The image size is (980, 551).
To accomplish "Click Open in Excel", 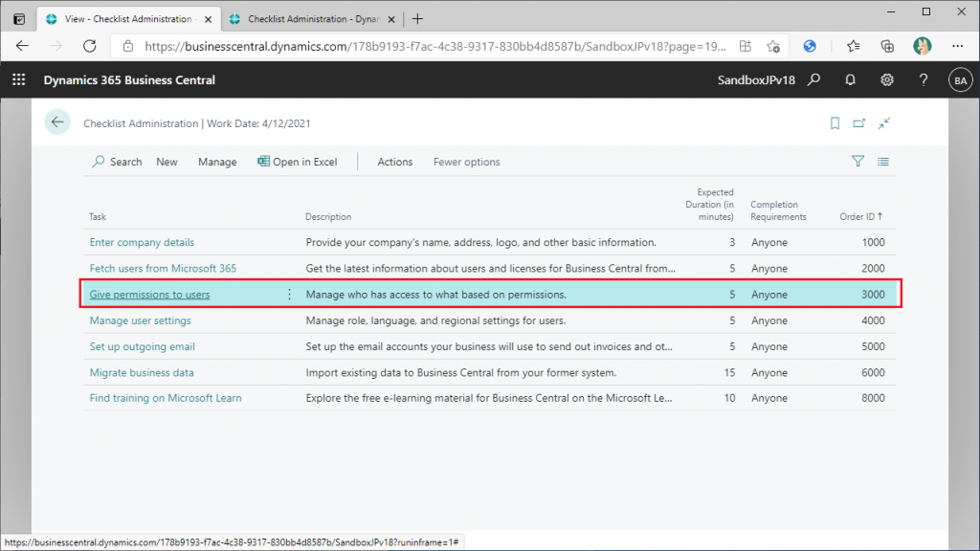I will tap(297, 162).
